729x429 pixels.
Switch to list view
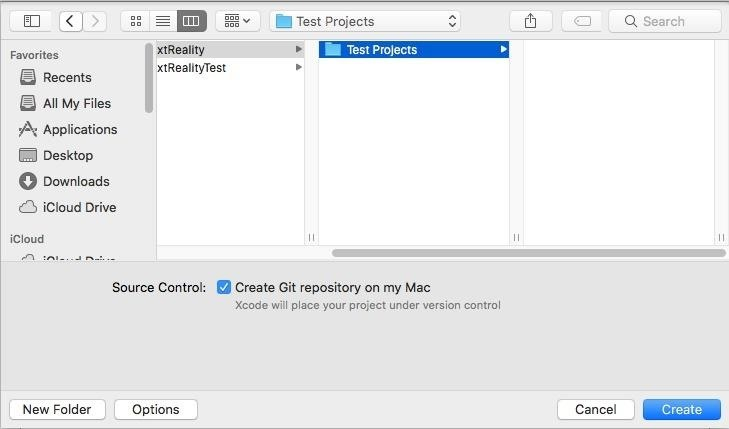click(162, 20)
